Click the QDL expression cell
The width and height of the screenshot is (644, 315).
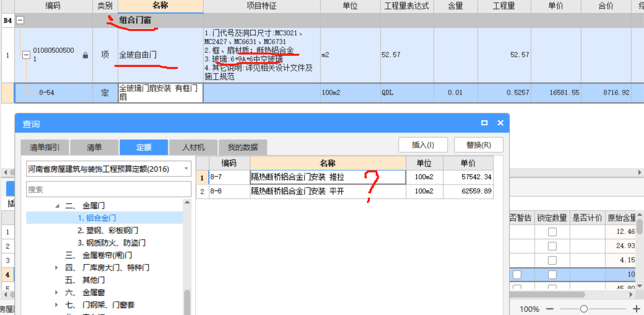pos(407,93)
